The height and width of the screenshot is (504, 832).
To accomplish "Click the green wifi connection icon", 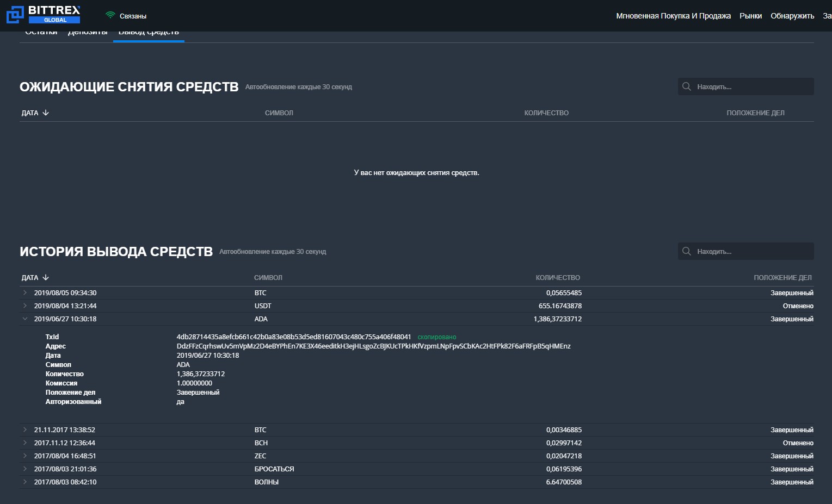I will click(110, 15).
